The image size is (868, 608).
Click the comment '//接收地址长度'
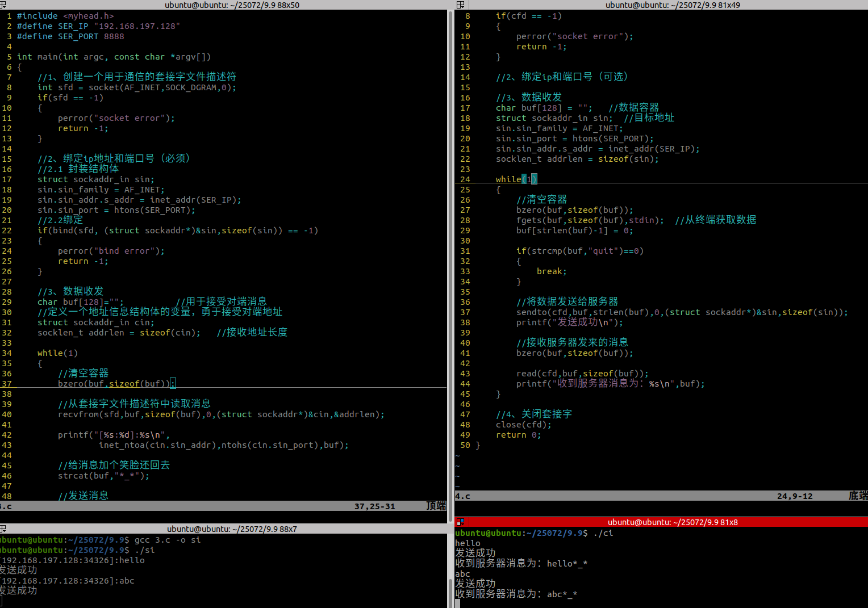(252, 333)
